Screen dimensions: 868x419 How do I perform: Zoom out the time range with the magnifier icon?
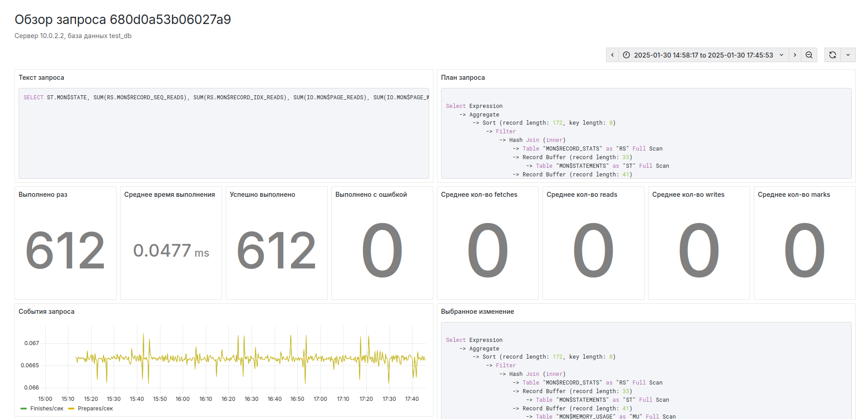point(809,54)
